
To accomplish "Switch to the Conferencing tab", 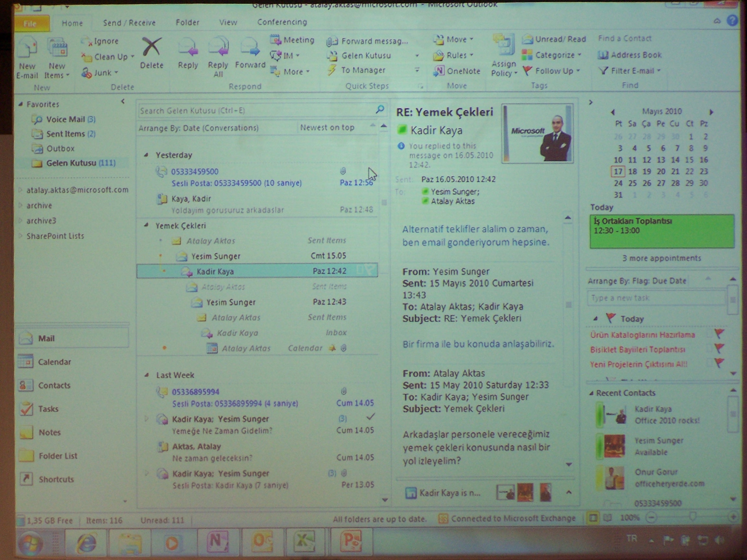I will coord(282,22).
